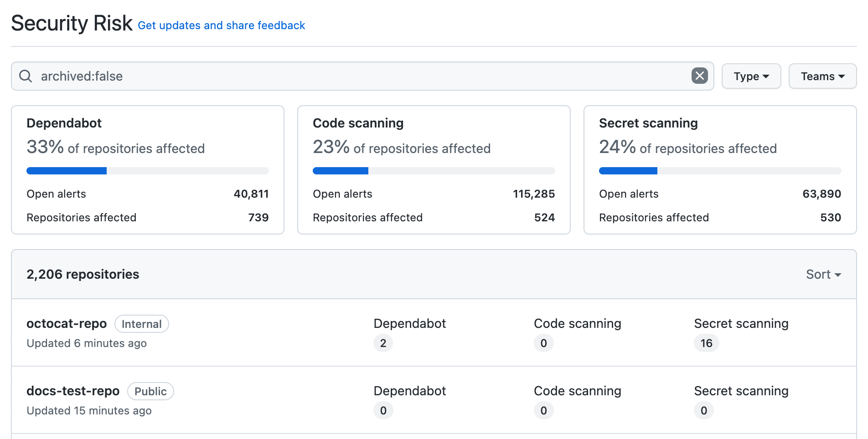Screen dimensions: 868x439
Task: Click Secret scanning count 16 for octocat-repo
Action: pyautogui.click(x=707, y=343)
